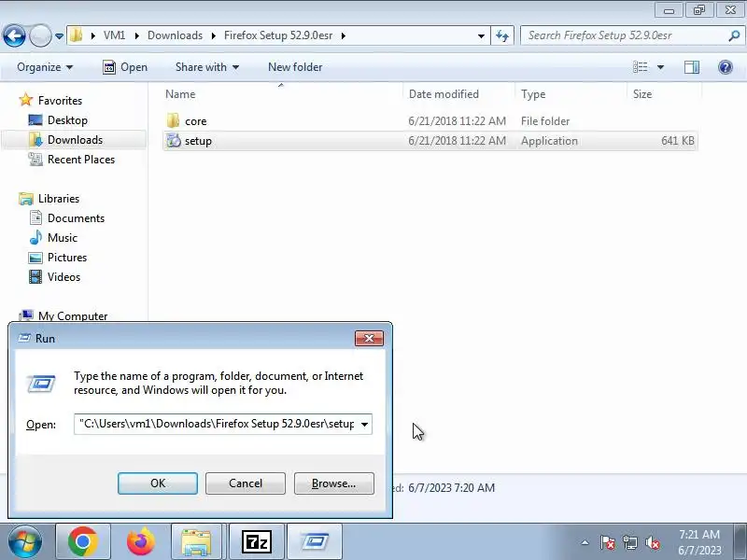Click the 641 KB size cell
Viewport: 747px width, 560px height.
pyautogui.click(x=678, y=141)
